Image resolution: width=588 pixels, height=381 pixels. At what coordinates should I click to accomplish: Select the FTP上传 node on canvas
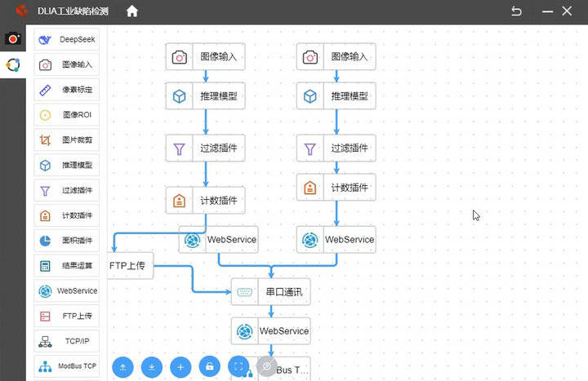(131, 266)
